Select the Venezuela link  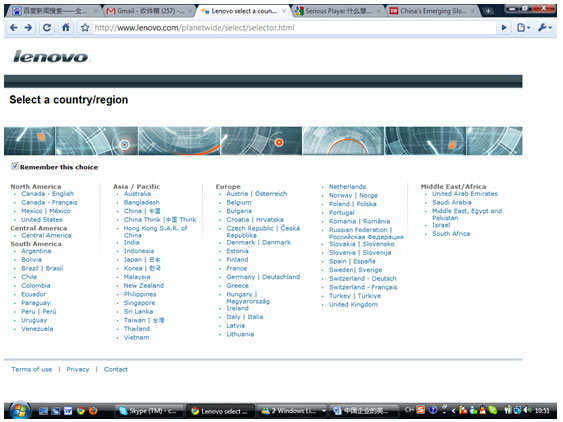(x=37, y=329)
